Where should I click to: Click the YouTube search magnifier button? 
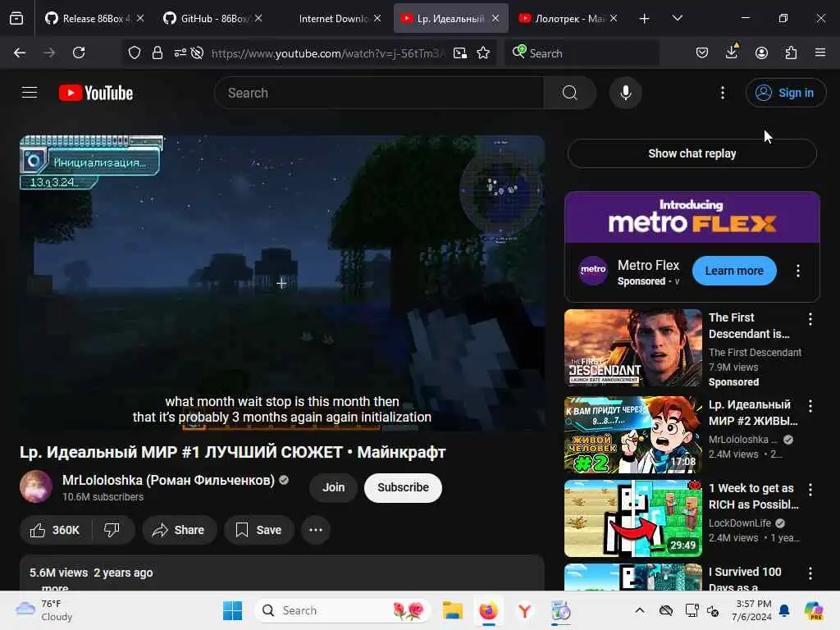(569, 93)
